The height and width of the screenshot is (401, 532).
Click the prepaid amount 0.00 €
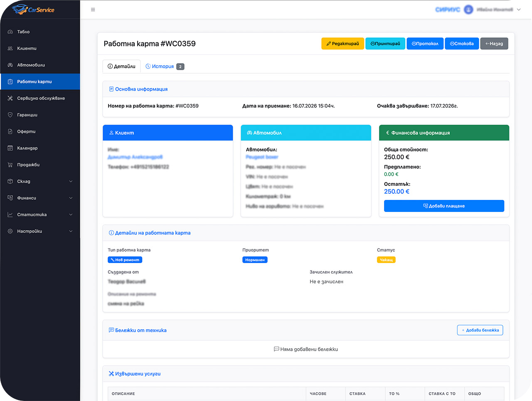point(391,175)
